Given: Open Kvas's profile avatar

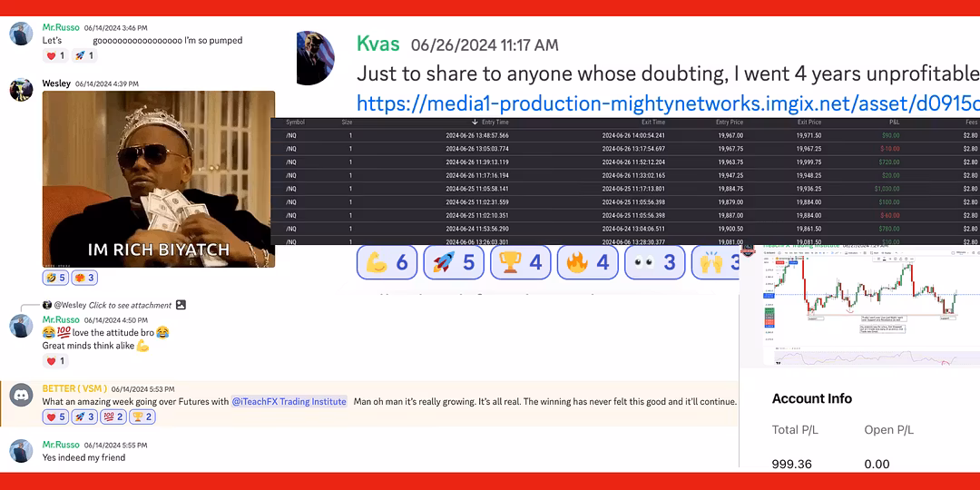Looking at the screenshot, I should (x=316, y=57).
